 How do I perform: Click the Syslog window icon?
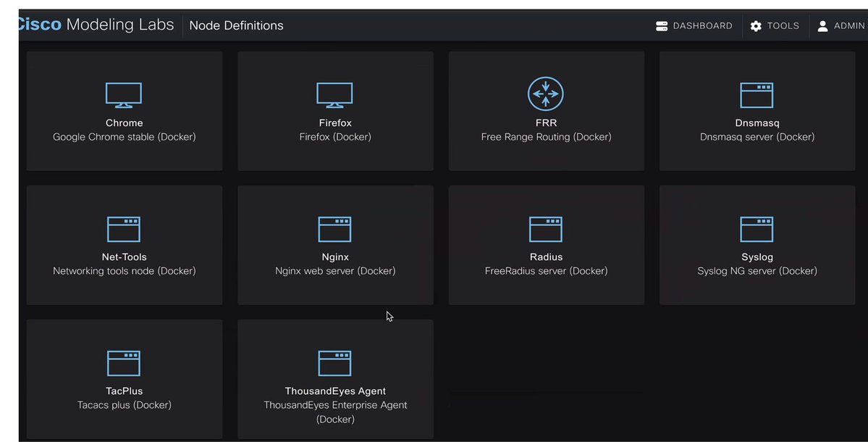757,229
